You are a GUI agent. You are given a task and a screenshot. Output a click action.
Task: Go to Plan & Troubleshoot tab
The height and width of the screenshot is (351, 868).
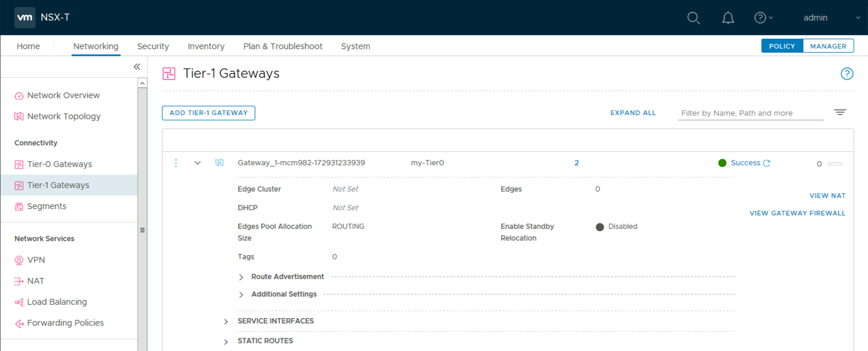pos(282,46)
